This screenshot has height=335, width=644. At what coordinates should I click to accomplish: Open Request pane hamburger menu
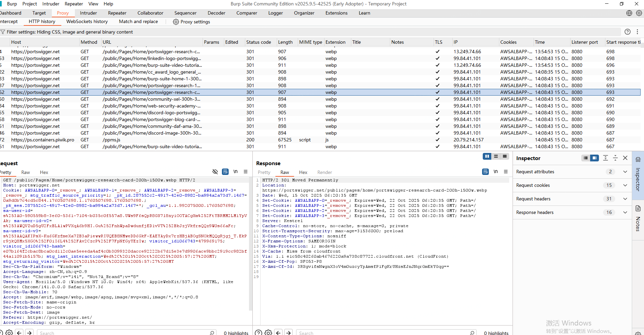click(246, 172)
